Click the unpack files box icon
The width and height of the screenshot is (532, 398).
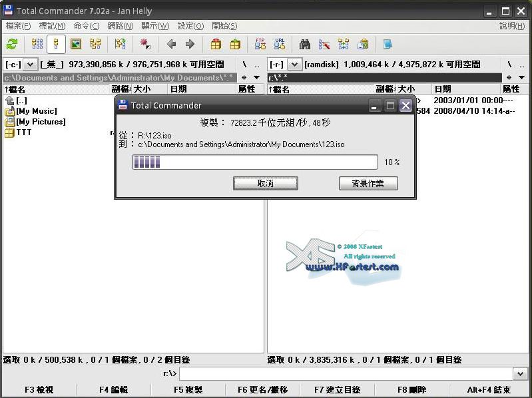point(235,44)
